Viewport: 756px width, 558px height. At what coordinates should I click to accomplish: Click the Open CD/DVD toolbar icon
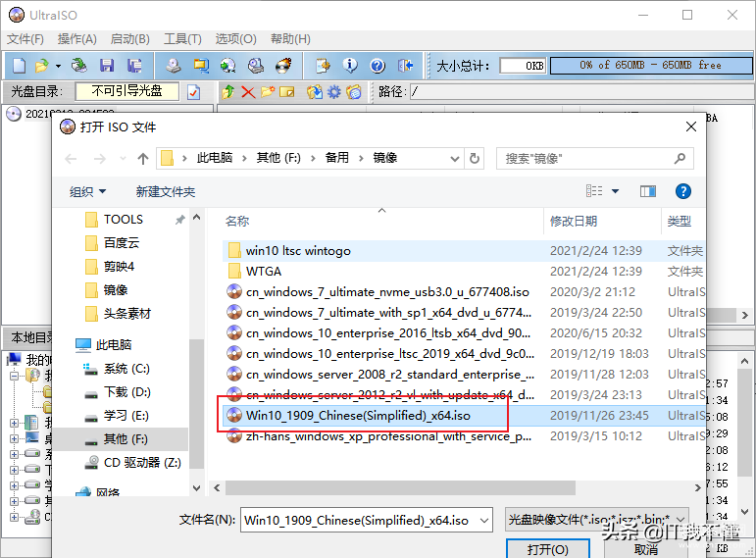tap(78, 65)
